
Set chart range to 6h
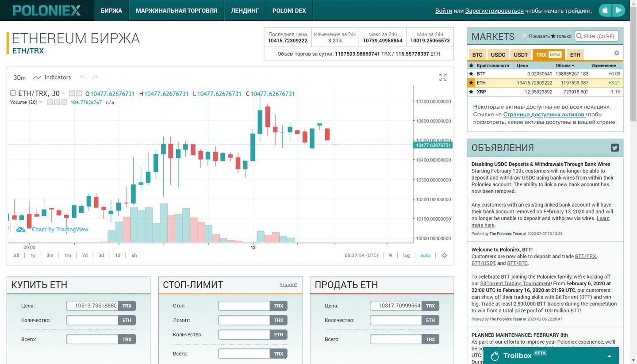pos(134,255)
